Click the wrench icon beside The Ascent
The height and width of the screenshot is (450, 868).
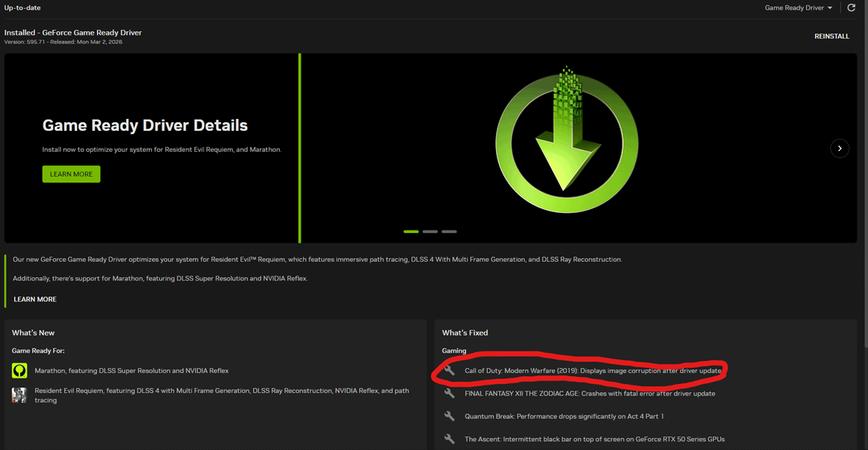[x=449, y=440]
